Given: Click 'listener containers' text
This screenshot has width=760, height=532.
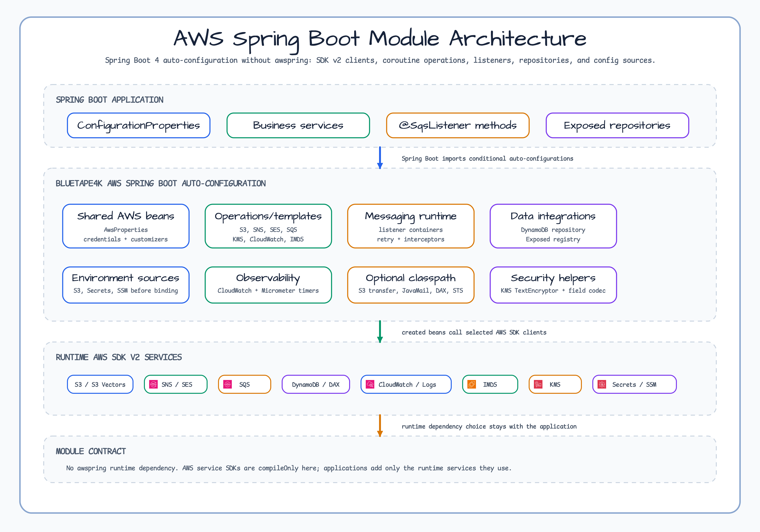Looking at the screenshot, I should (411, 230).
